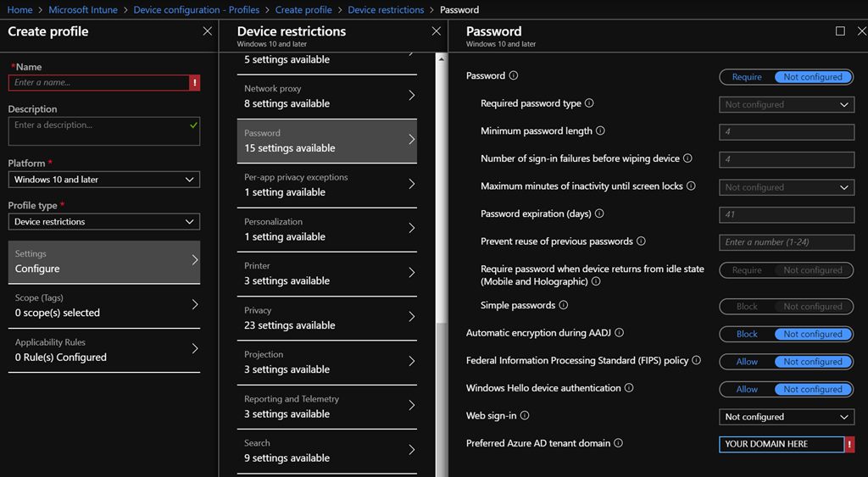The image size is (868, 477).
Task: Click info icon beside Required password type
Action: pyautogui.click(x=589, y=103)
